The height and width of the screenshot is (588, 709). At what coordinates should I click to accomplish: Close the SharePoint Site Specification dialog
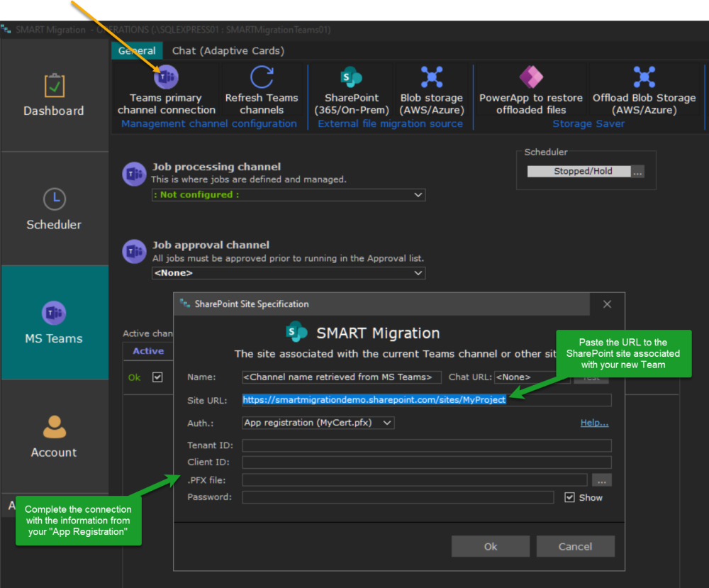coord(608,304)
